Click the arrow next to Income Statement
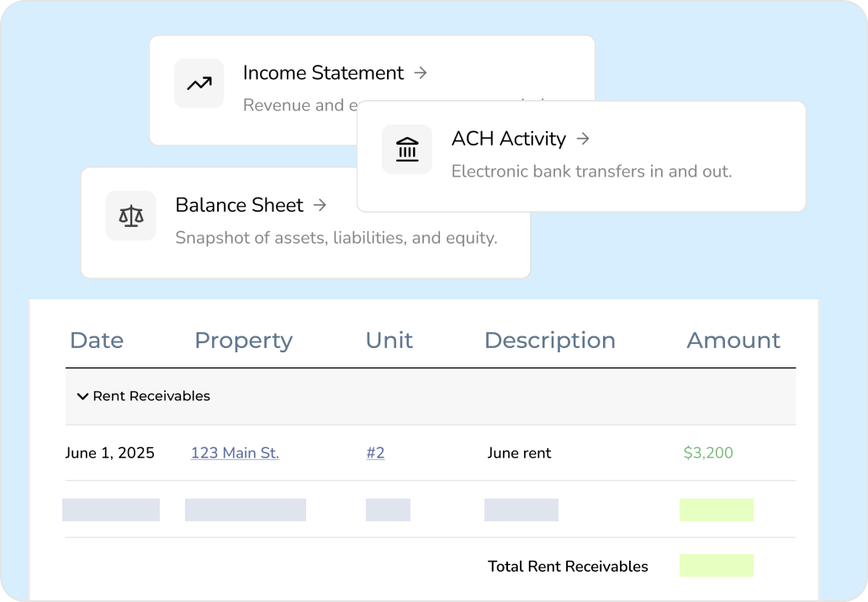 point(421,72)
